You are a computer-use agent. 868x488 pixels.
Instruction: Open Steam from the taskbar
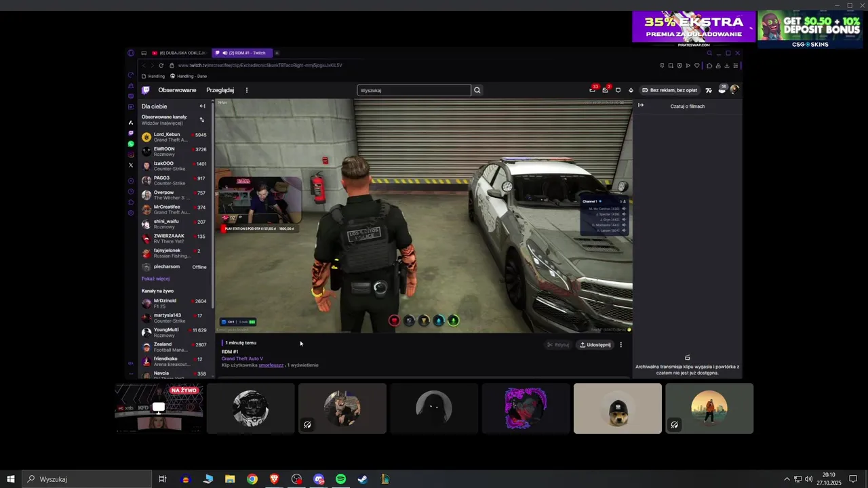click(x=363, y=479)
